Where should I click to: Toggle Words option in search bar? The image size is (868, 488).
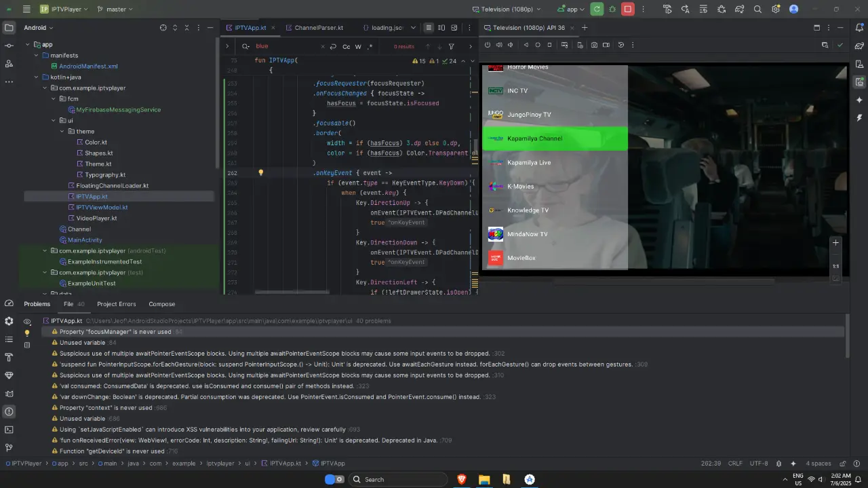[358, 47]
